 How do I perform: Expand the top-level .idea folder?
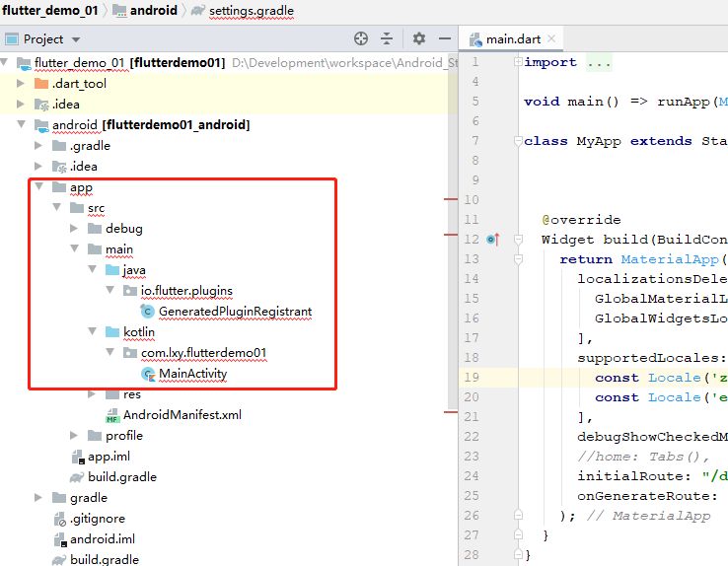(21, 104)
